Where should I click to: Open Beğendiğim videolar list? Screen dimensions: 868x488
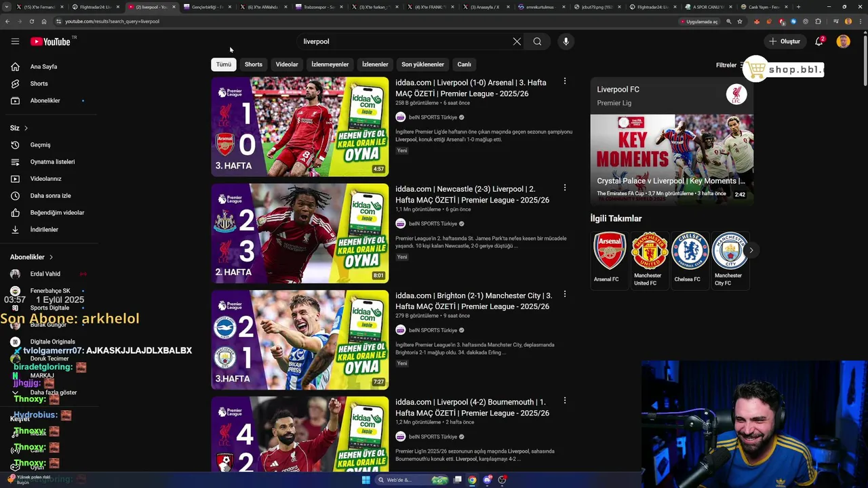57,212
